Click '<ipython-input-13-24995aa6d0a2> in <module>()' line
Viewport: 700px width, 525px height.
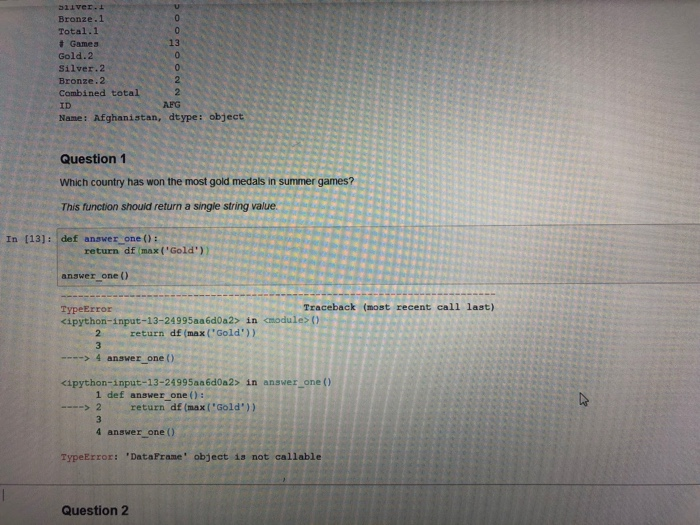190,321
